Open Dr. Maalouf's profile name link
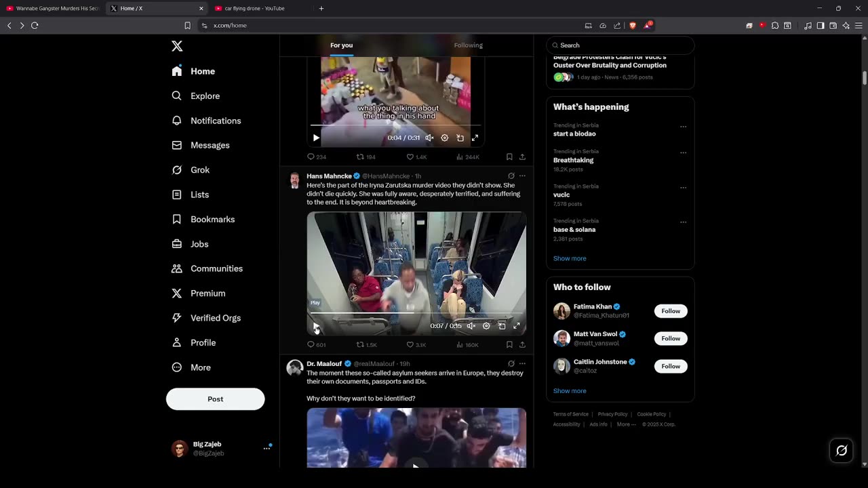The height and width of the screenshot is (488, 868). coord(324,364)
